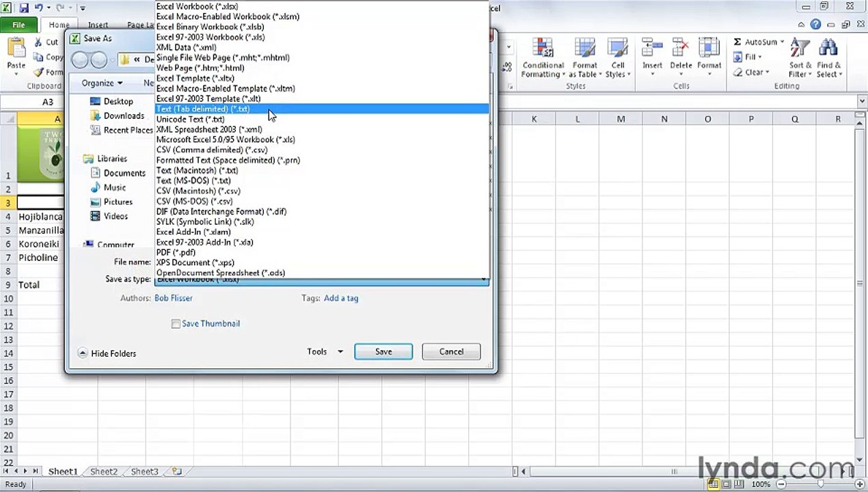Click the Bob Flisser author name
Viewport: 868px width, 492px height.
pyautogui.click(x=174, y=298)
